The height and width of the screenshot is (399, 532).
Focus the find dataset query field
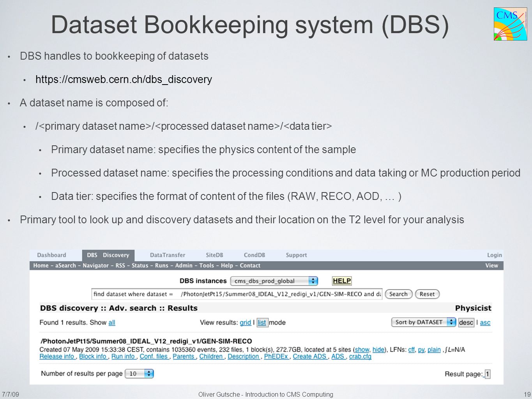tap(237, 294)
